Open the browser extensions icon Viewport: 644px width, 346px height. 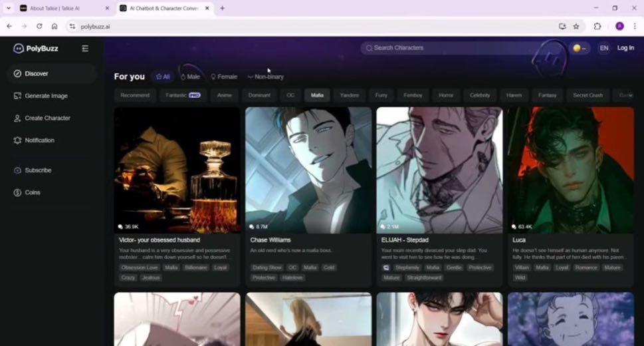tap(597, 27)
